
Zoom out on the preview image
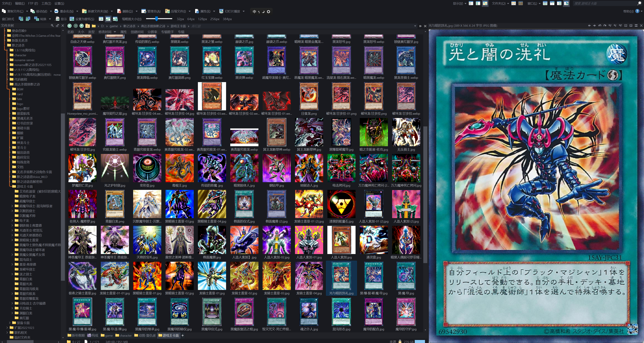(x=615, y=26)
